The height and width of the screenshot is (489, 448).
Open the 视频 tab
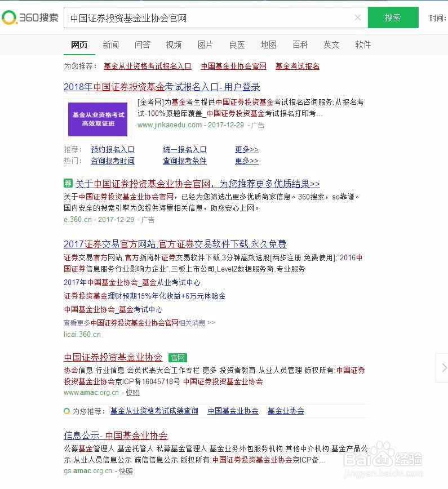(174, 45)
